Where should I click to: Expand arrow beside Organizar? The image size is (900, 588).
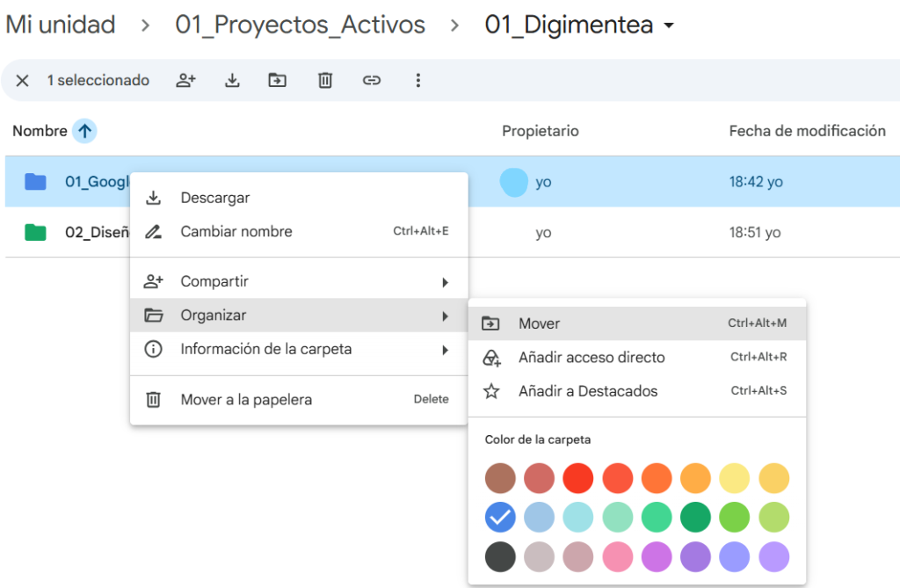(445, 316)
